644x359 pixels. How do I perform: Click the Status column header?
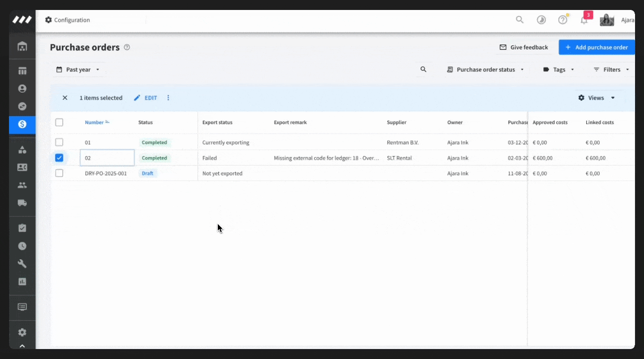[x=146, y=122]
